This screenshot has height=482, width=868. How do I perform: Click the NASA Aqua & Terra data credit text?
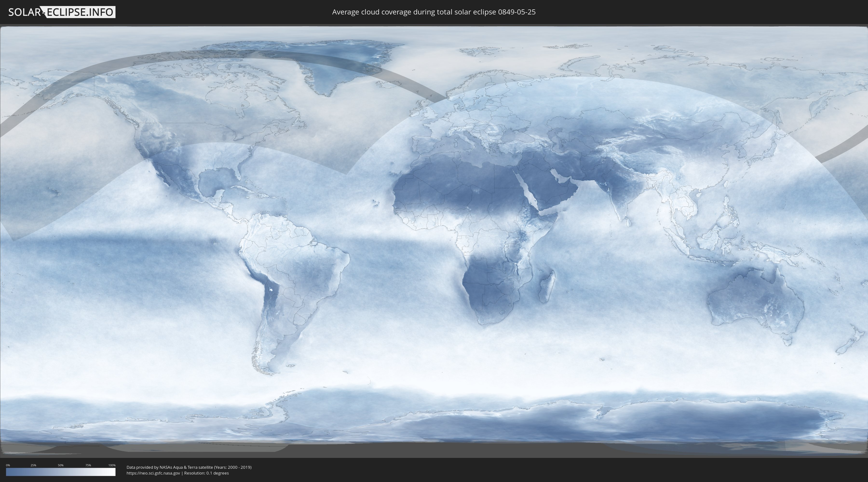189,467
